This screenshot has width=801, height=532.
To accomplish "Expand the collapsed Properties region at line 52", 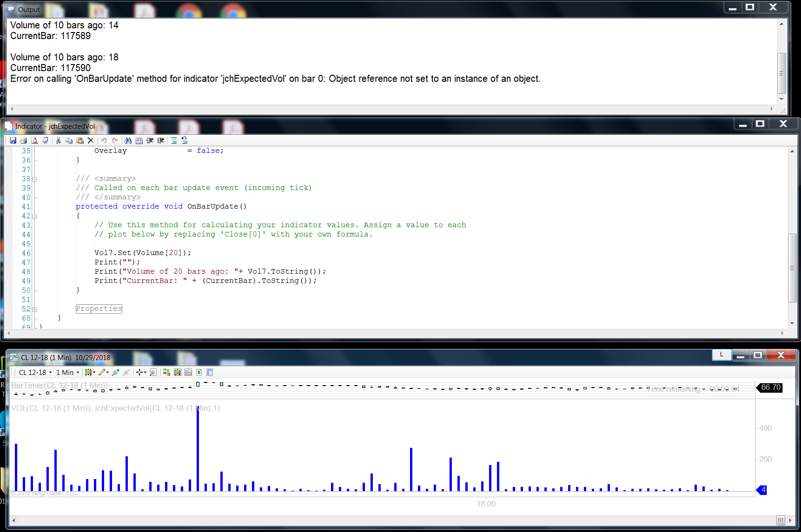I will [34, 309].
